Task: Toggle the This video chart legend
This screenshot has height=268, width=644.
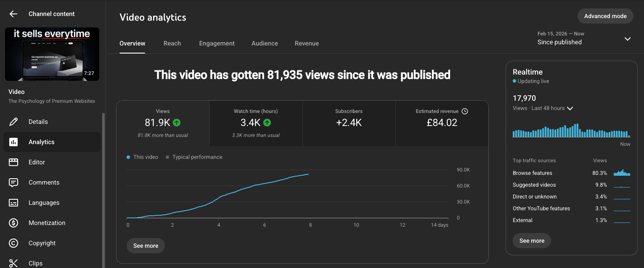Action: point(143,157)
